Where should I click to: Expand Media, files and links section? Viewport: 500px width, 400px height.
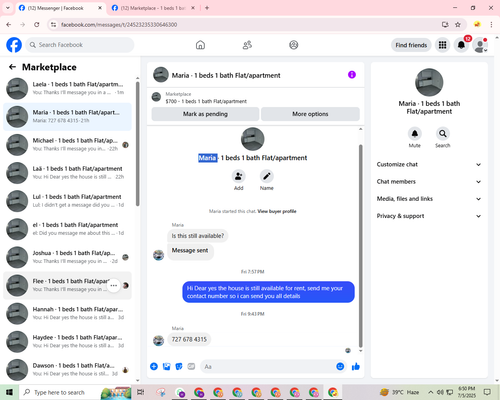(x=429, y=199)
